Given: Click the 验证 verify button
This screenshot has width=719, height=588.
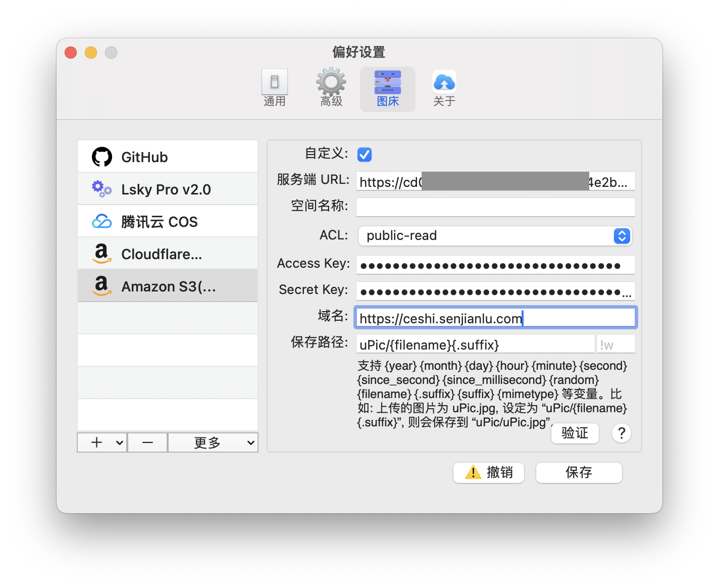Looking at the screenshot, I should (x=575, y=433).
